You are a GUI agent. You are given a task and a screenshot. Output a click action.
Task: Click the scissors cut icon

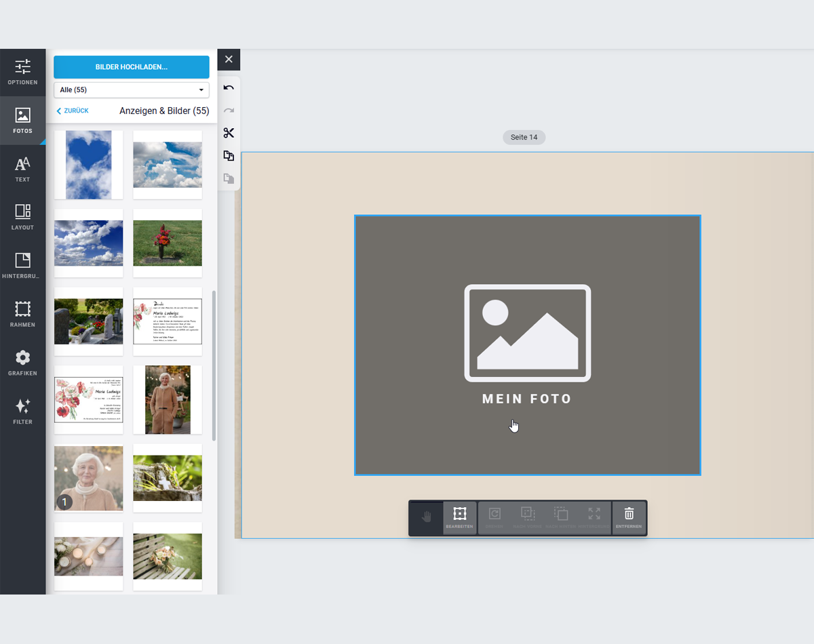pyautogui.click(x=229, y=133)
